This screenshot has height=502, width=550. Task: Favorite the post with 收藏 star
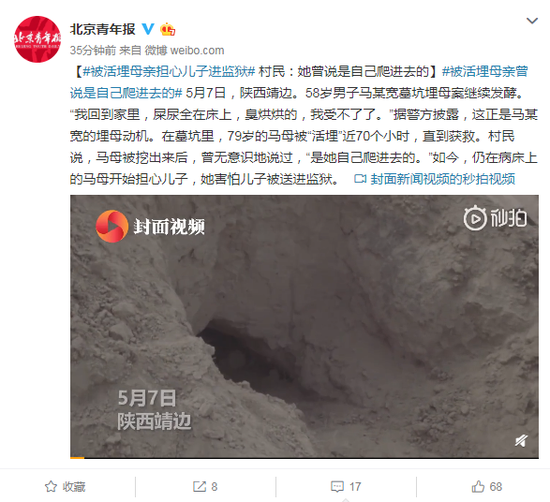[65, 487]
